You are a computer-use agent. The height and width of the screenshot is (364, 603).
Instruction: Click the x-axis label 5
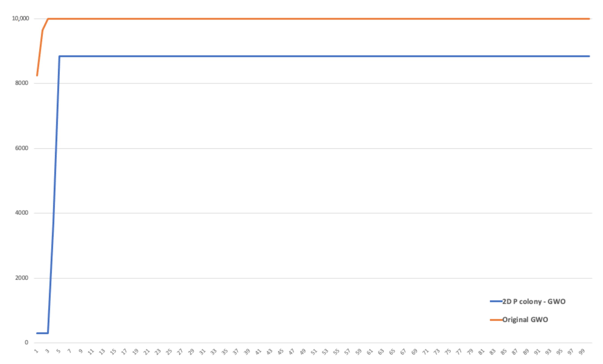[x=58, y=351]
